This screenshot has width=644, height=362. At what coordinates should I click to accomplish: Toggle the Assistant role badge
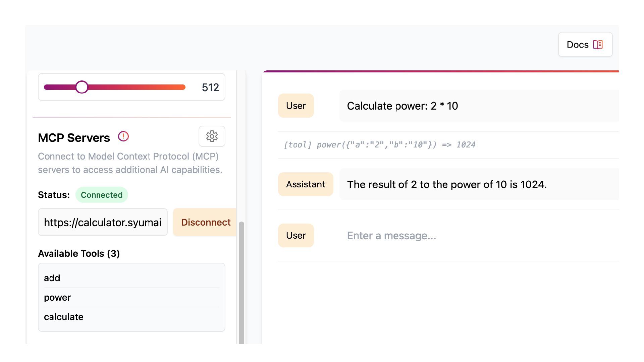click(x=306, y=184)
